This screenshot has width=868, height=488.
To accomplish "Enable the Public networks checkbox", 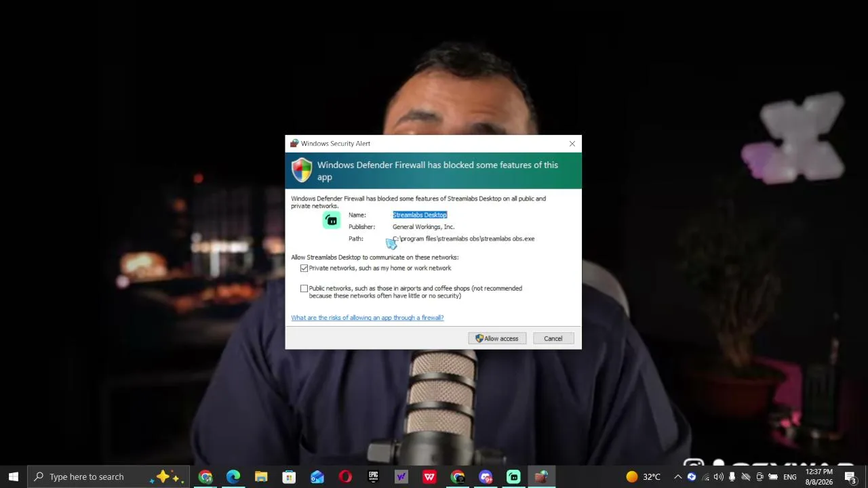I will tap(304, 289).
